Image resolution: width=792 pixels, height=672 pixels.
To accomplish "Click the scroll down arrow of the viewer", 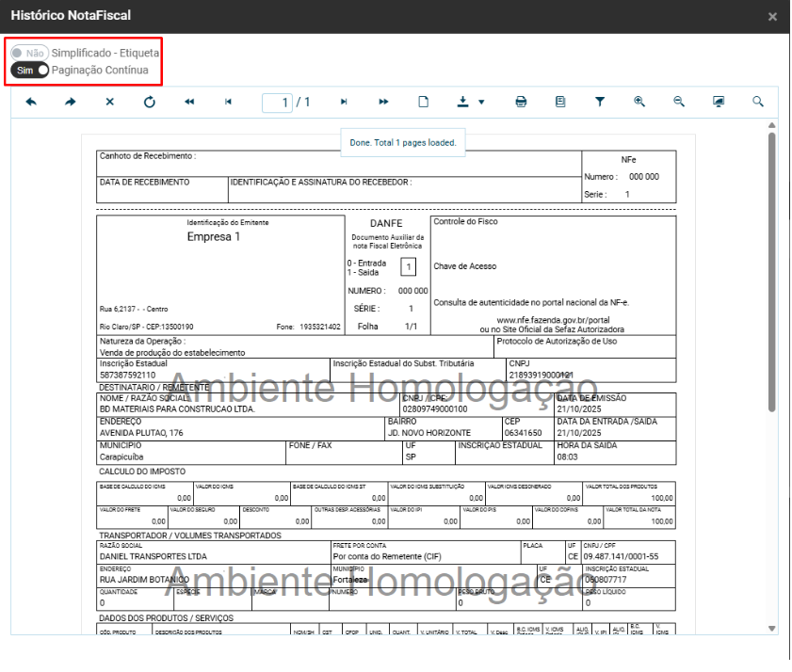I will click(772, 628).
